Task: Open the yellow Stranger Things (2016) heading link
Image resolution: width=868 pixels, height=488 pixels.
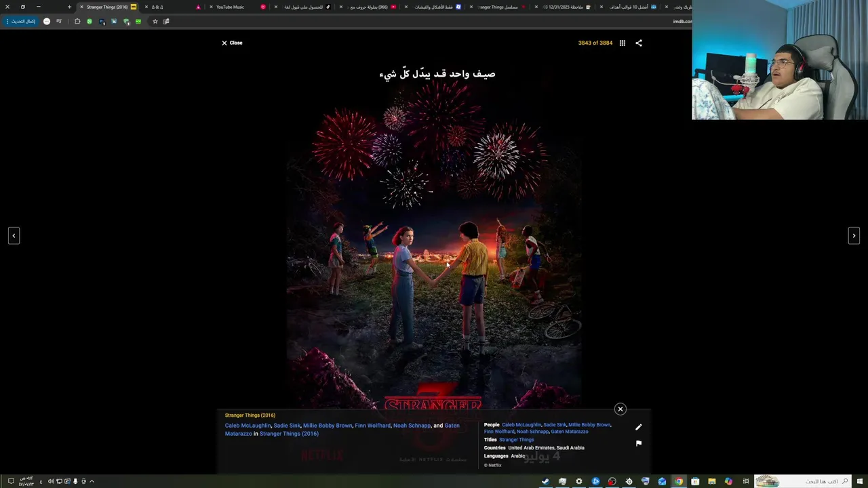Action: (x=250, y=415)
